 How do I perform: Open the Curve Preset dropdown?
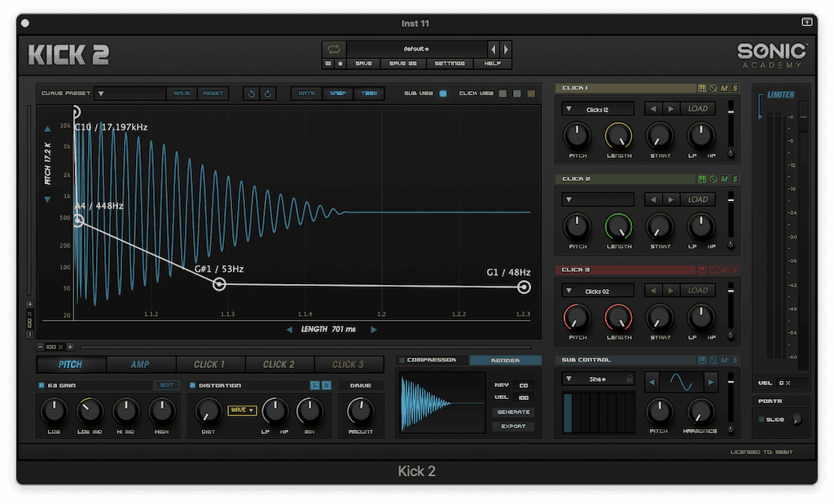pyautogui.click(x=129, y=94)
